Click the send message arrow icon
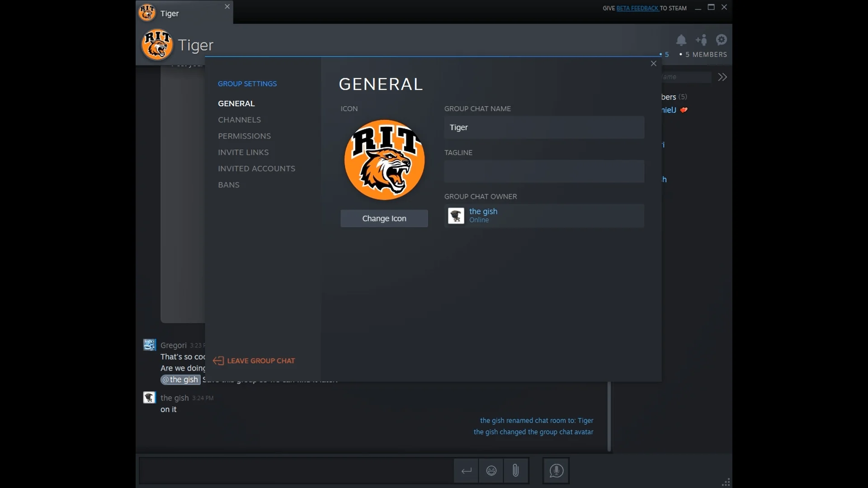The width and height of the screenshot is (868, 488). (x=466, y=471)
